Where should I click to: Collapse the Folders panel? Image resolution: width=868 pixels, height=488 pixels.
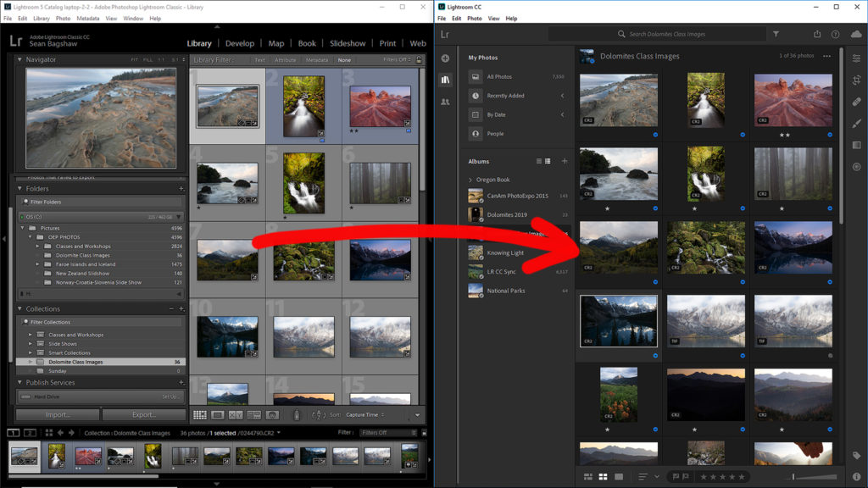(20, 189)
